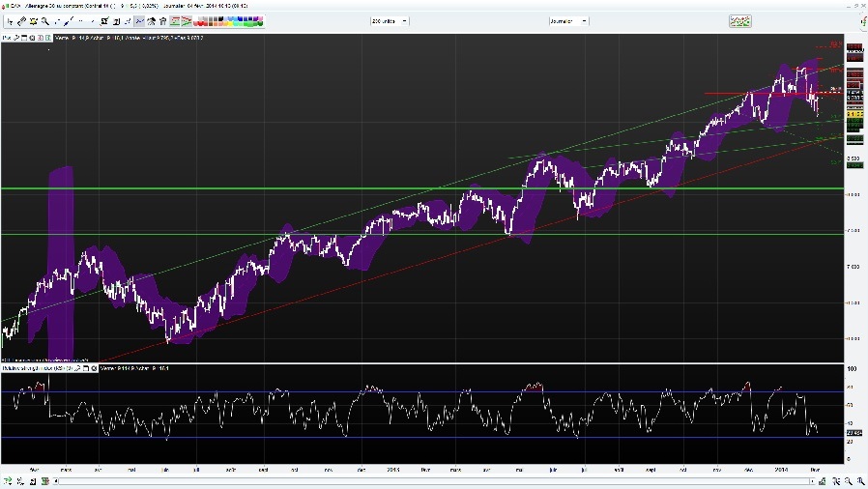
Task: Click the chart thumbnail button in the top bar
Action: pyautogui.click(x=740, y=21)
